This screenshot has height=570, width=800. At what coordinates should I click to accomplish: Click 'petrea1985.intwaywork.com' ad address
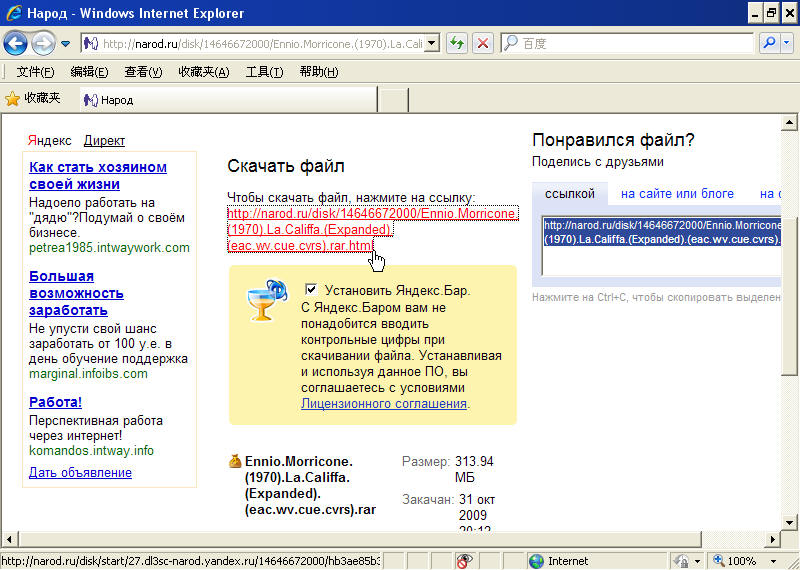tap(109, 248)
